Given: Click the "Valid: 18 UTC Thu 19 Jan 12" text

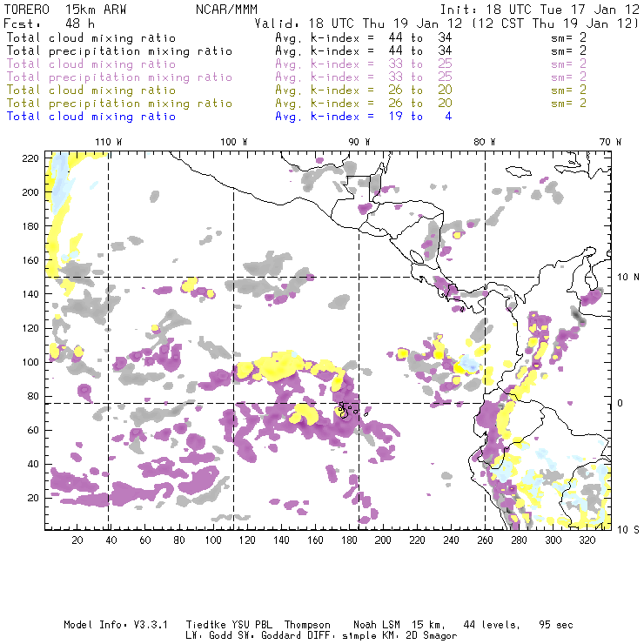Looking at the screenshot, I should click(x=359, y=23).
